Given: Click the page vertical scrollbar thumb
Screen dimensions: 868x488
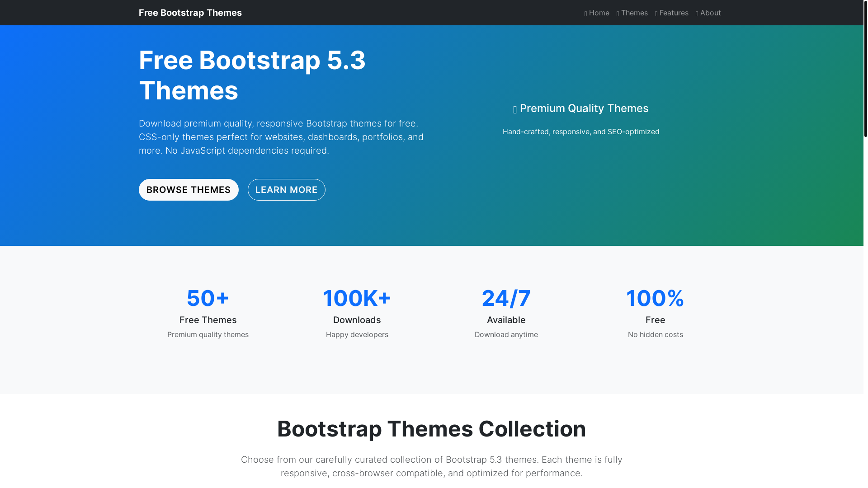Looking at the screenshot, I should pos(866,68).
